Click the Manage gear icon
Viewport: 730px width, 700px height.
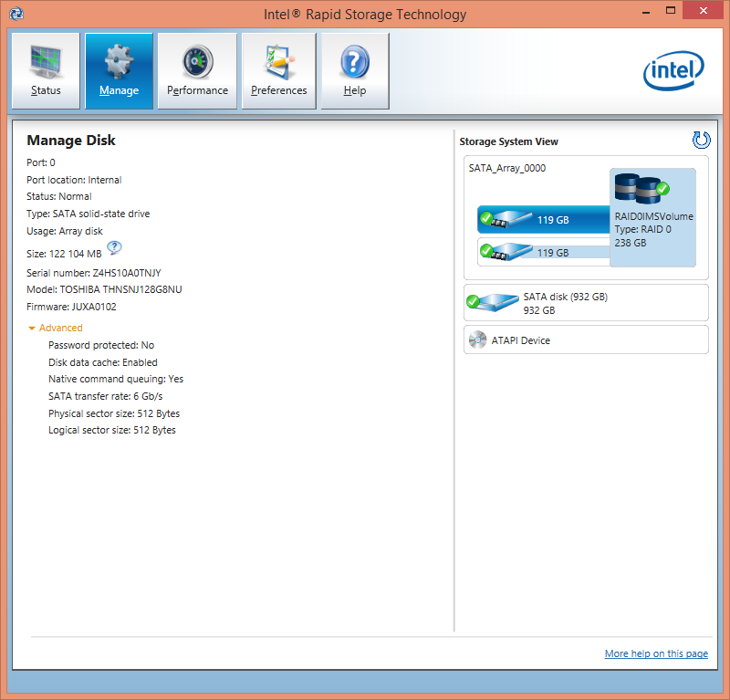(119, 61)
